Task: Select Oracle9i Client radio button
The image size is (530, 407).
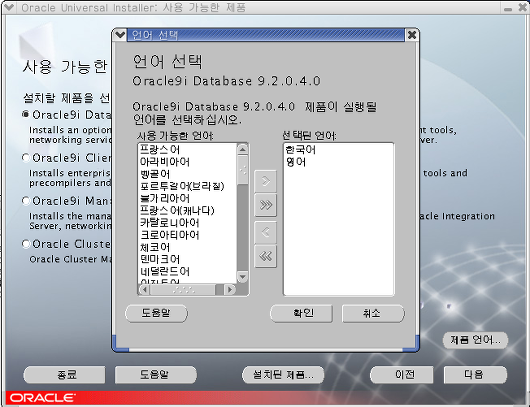Action: click(26, 158)
